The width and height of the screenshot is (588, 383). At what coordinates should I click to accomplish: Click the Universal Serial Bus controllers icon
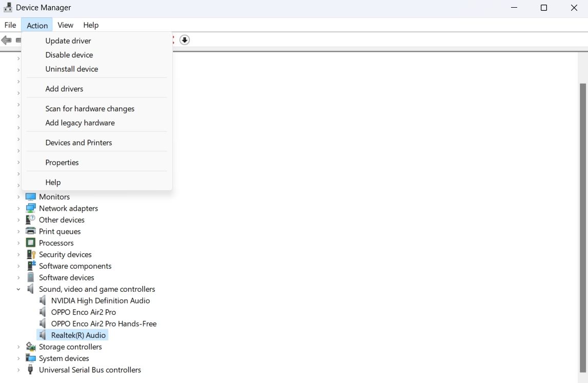pyautogui.click(x=31, y=370)
